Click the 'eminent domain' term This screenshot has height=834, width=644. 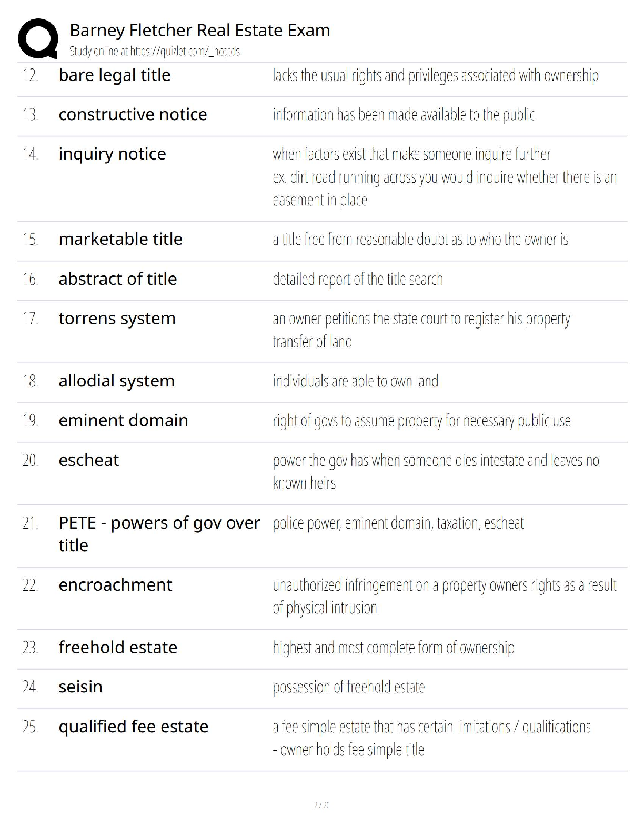coord(123,420)
